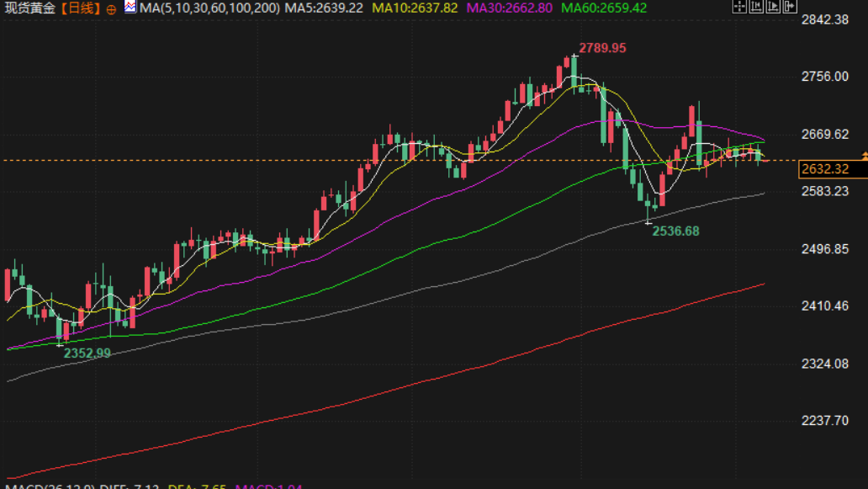Click the 2669.62 price axis label

pyautogui.click(x=825, y=135)
